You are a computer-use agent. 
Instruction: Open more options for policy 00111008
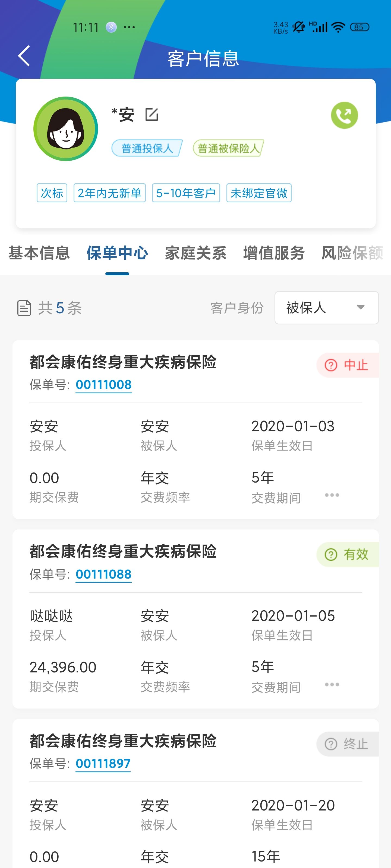[332, 495]
